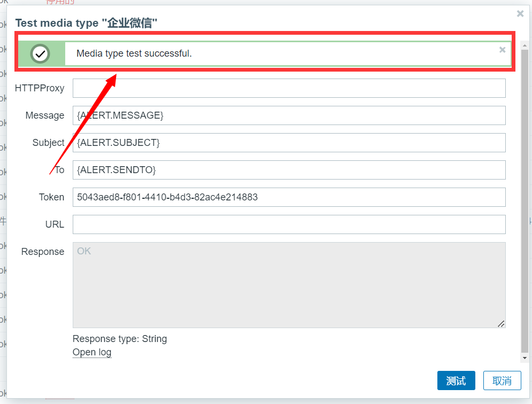The height and width of the screenshot is (404, 532).
Task: Click the To recipient field
Action: click(289, 170)
